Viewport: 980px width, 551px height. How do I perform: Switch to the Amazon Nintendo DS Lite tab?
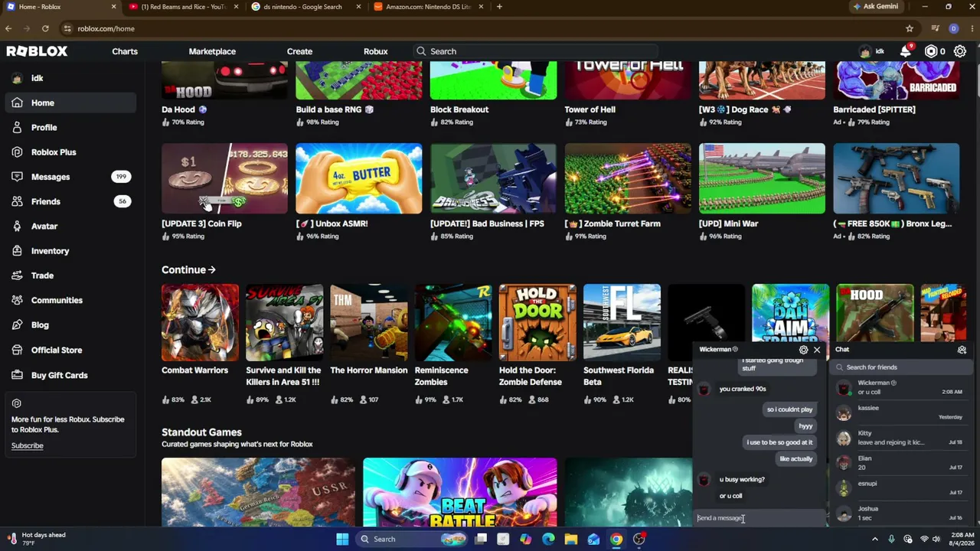pyautogui.click(x=428, y=7)
